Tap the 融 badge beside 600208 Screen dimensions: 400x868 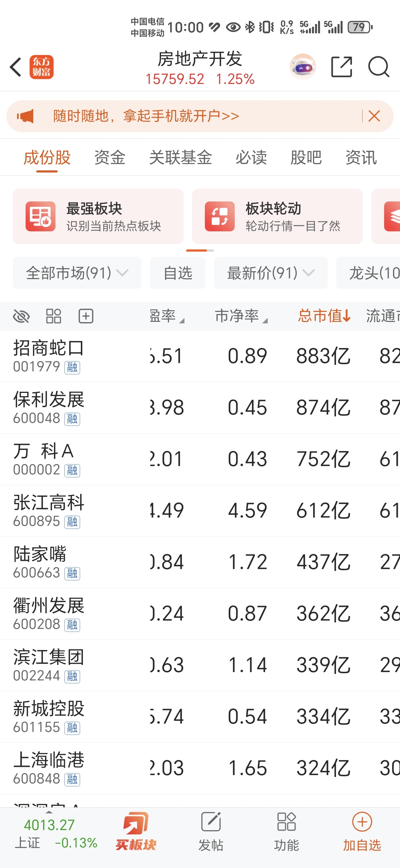(72, 625)
